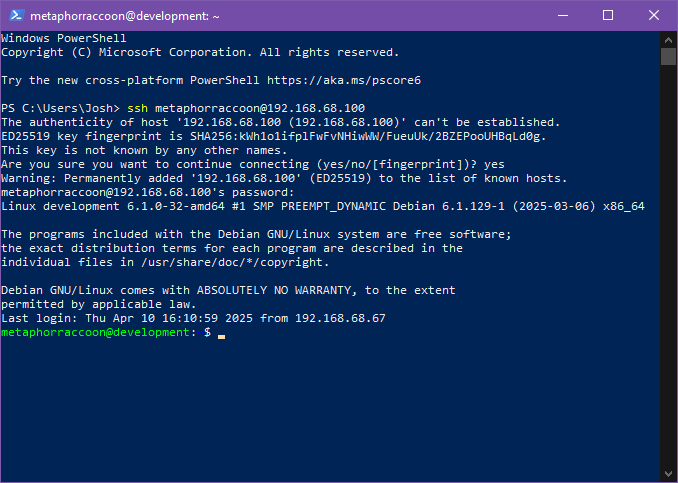678x483 pixels.
Task: Click the https://aka.ms/pscore6 link text
Action: point(344,80)
